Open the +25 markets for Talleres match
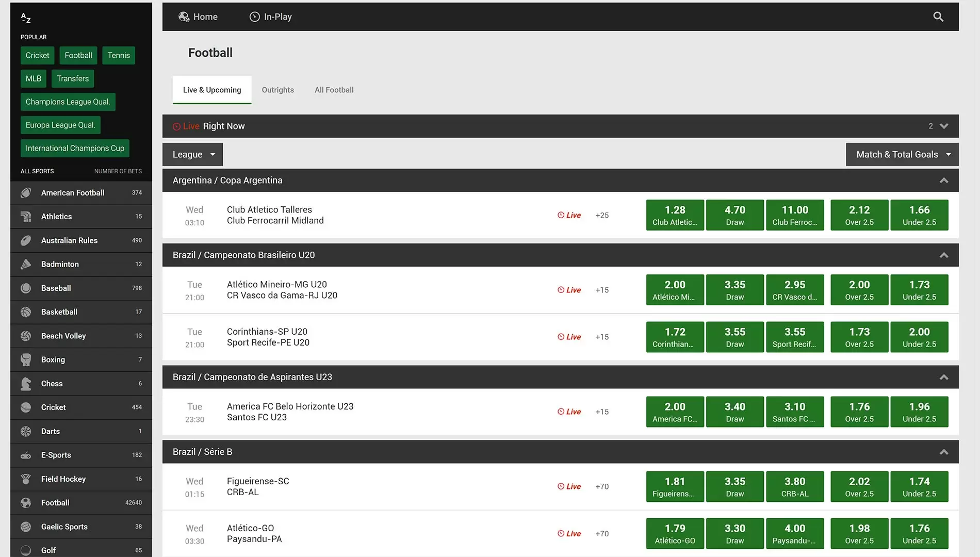This screenshot has width=980, height=557. [x=602, y=216]
